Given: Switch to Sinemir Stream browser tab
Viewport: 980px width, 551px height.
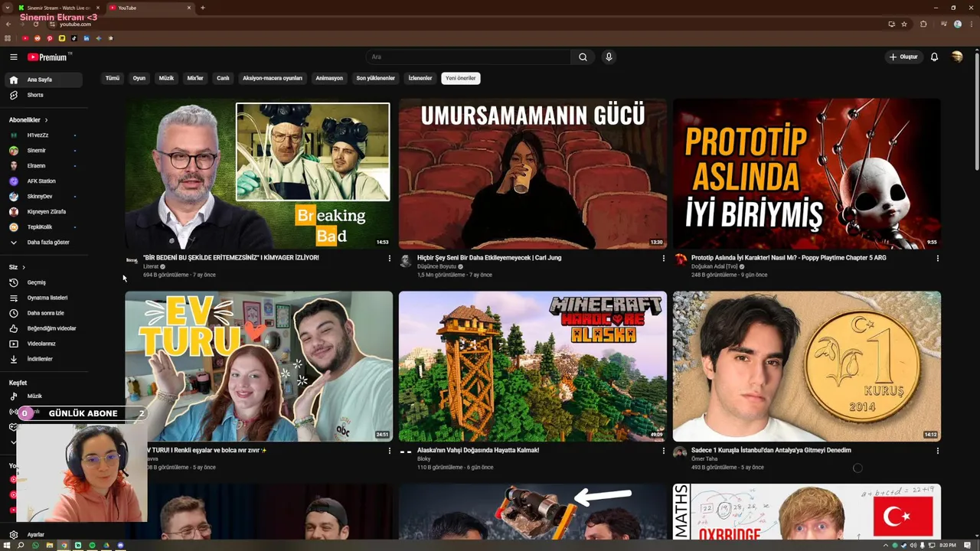Looking at the screenshot, I should coord(58,8).
